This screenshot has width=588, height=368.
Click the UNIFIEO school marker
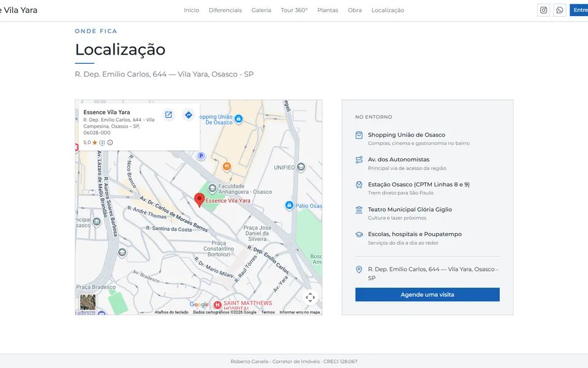[x=301, y=167]
